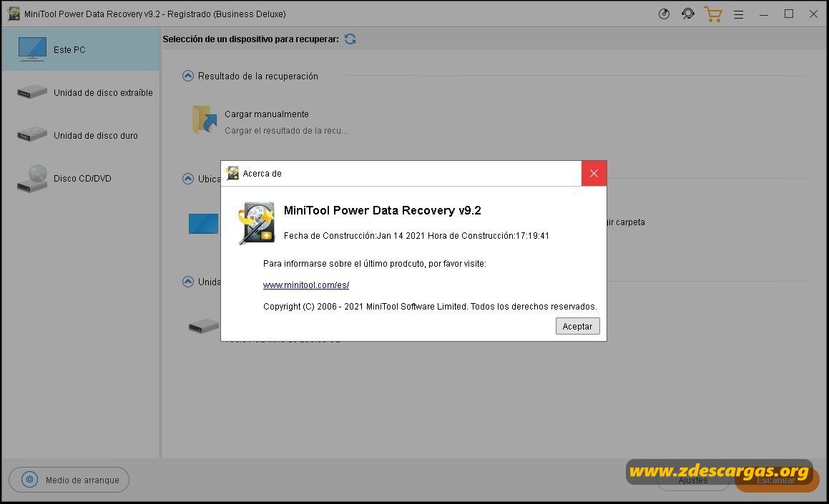Image resolution: width=829 pixels, height=504 pixels.
Task: Open Unidad de disco extraíble section
Action: pos(80,92)
